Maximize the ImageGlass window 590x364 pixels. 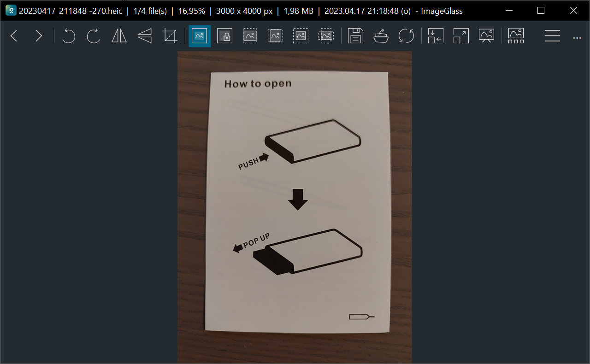pyautogui.click(x=541, y=11)
